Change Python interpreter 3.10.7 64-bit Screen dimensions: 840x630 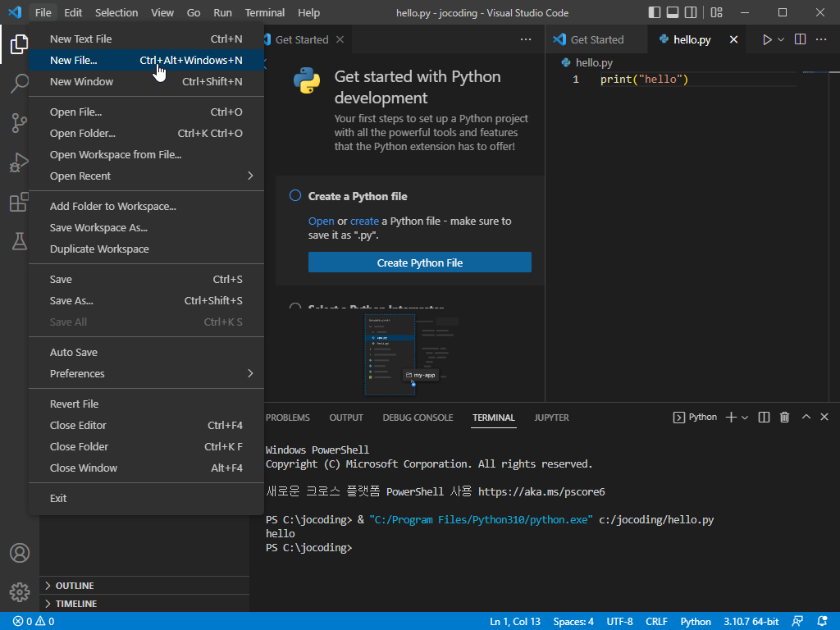(x=751, y=622)
